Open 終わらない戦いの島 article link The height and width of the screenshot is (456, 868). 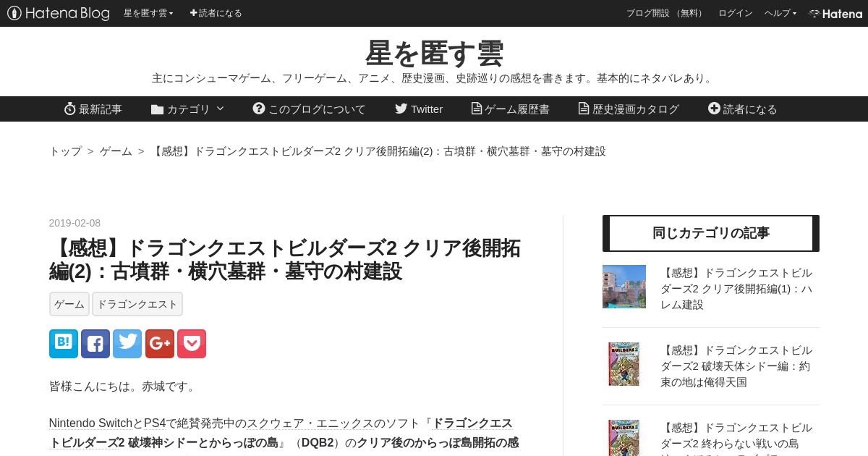(736, 438)
